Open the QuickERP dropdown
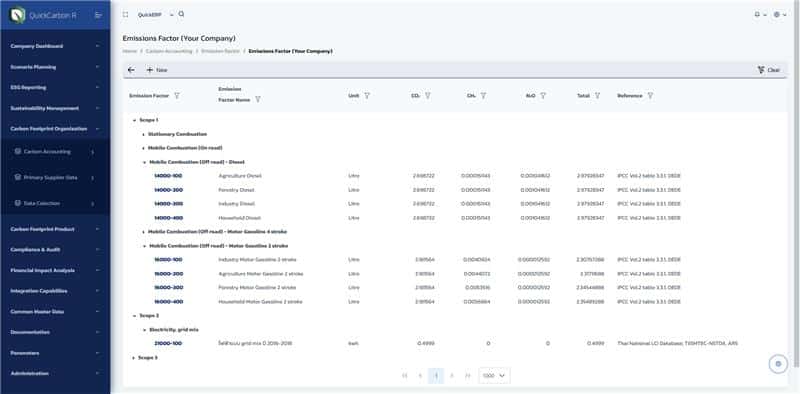The height and width of the screenshot is (394, 800). (x=155, y=15)
